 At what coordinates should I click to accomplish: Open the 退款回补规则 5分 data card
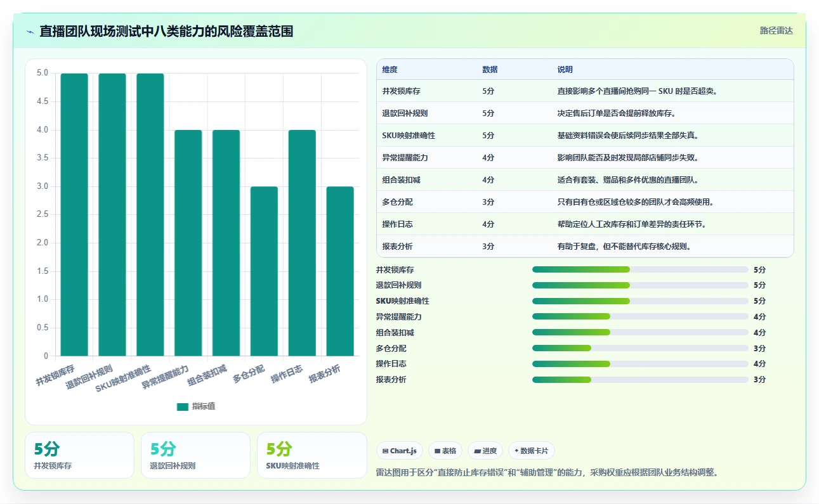pyautogui.click(x=195, y=455)
